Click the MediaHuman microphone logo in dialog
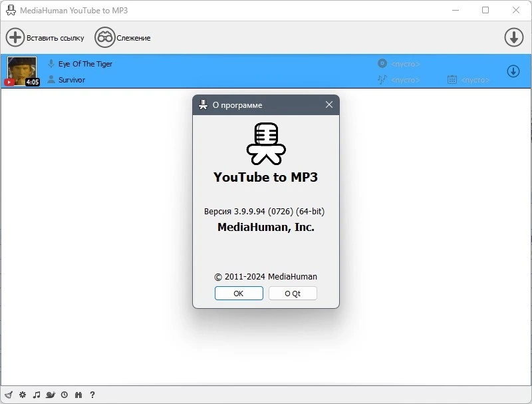The height and width of the screenshot is (404, 532). click(266, 144)
